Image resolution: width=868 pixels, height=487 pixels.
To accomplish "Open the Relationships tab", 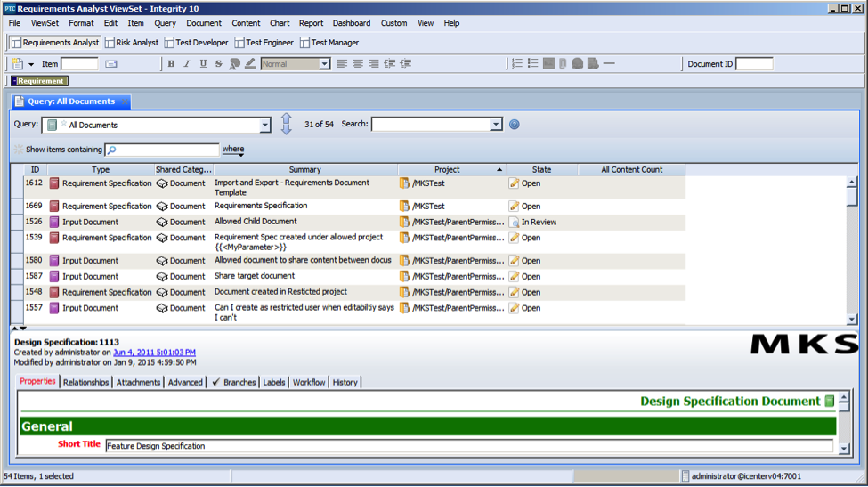I will 85,383.
